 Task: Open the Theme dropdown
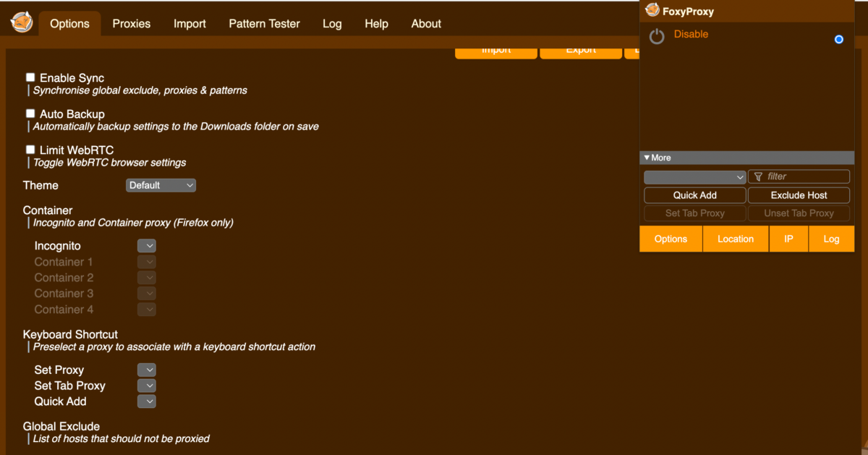click(x=161, y=185)
